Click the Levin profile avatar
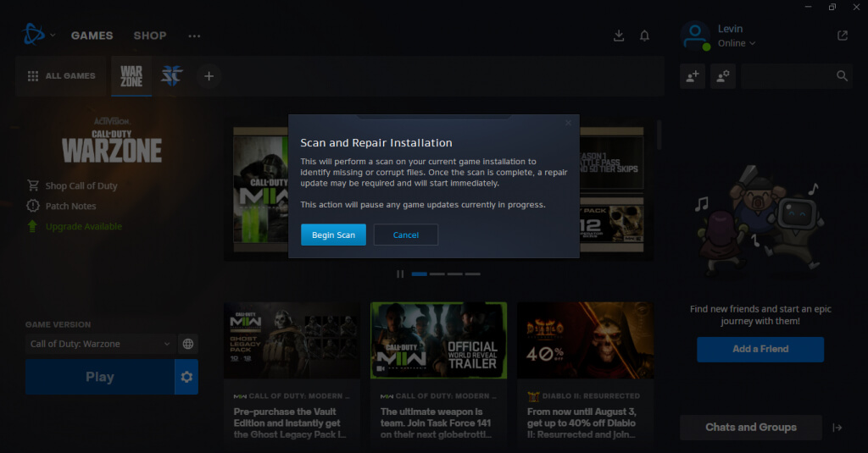Image resolution: width=868 pixels, height=453 pixels. (695, 36)
